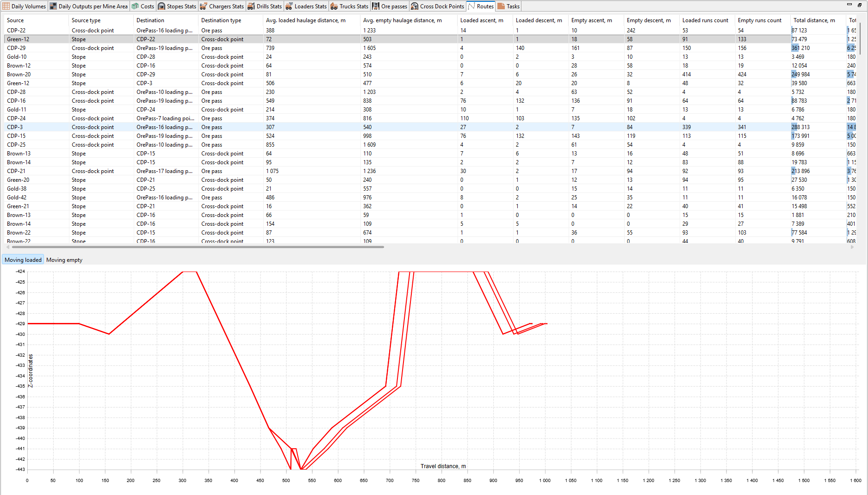868x495 pixels.
Task: Click the OrePass-7 loading point destination cell
Action: (166, 118)
